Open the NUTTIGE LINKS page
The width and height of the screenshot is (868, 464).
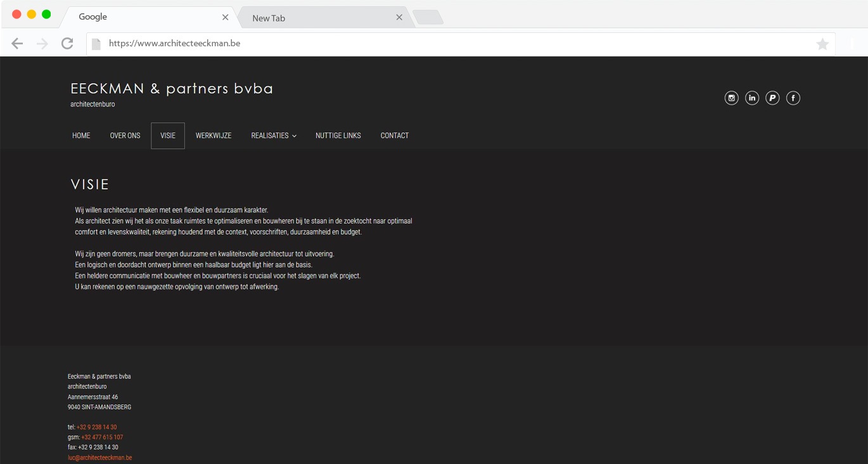338,136
